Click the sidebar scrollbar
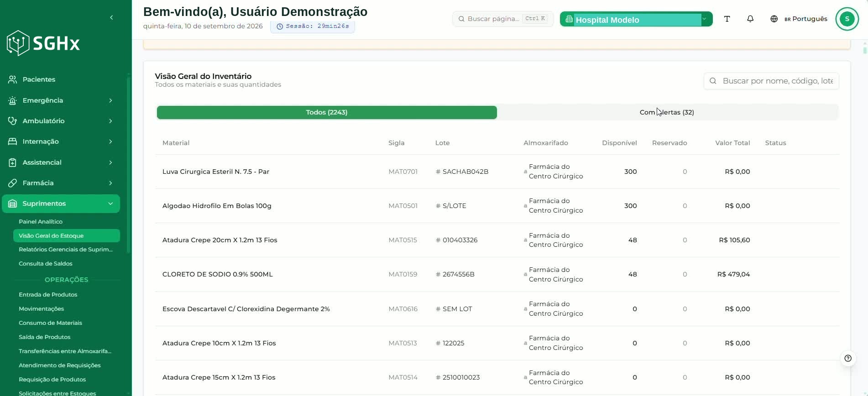Viewport: 868px width, 396px height. [129, 164]
